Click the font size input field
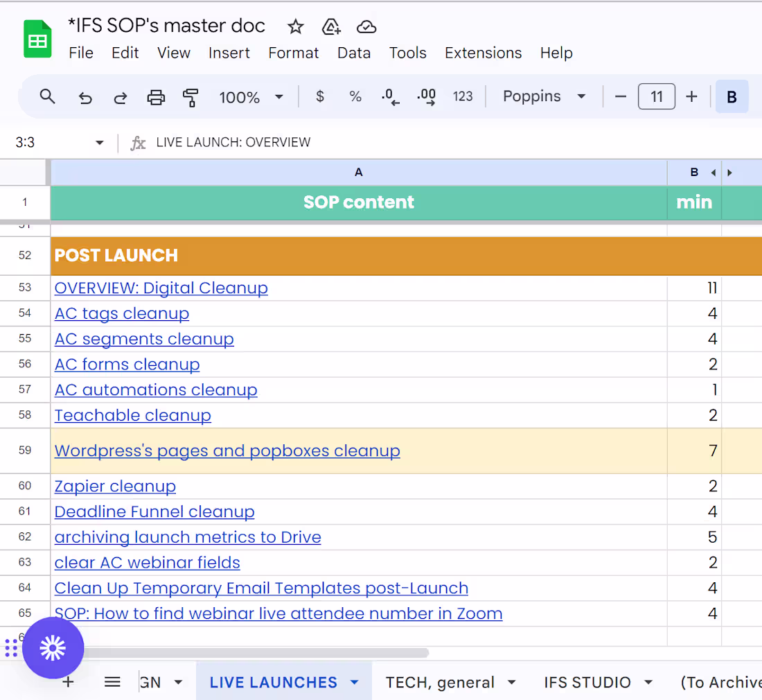Viewport: 762px width, 700px height. [x=656, y=97]
